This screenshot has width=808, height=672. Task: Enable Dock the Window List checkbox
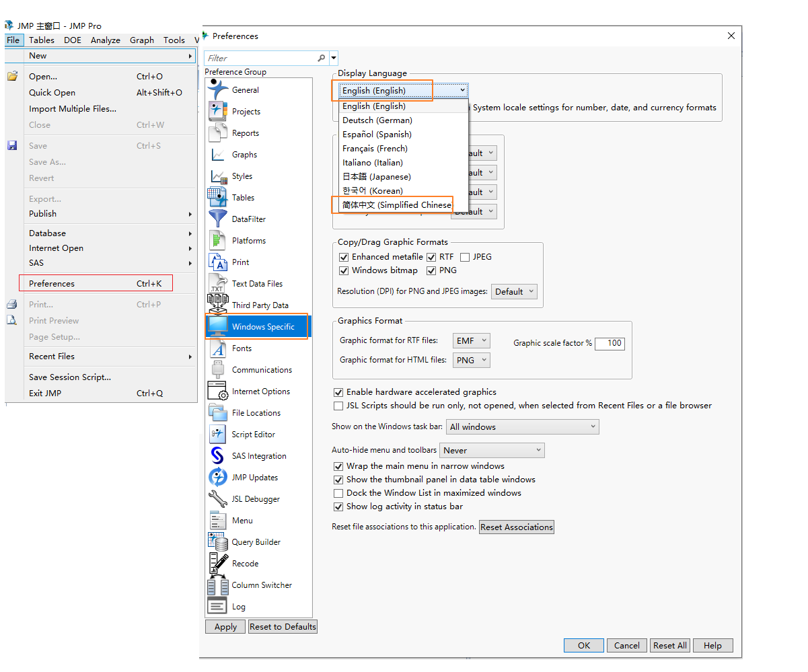[x=338, y=493]
